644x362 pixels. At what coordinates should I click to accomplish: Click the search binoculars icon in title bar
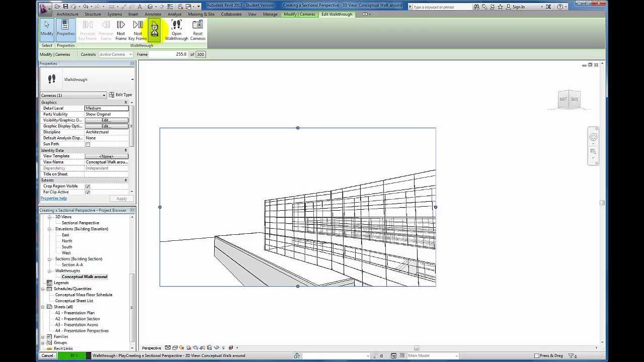477,7
